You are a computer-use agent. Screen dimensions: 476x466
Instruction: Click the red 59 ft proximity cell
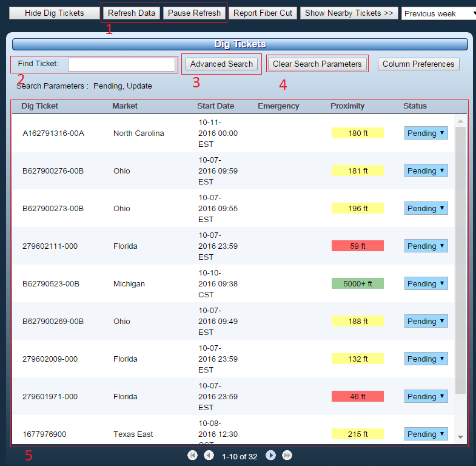point(358,246)
